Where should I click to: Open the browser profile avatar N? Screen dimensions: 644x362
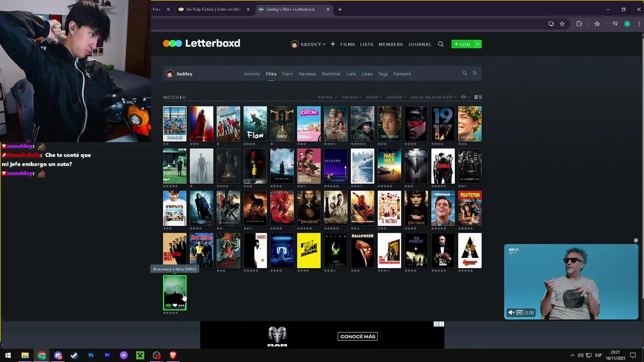point(627,24)
